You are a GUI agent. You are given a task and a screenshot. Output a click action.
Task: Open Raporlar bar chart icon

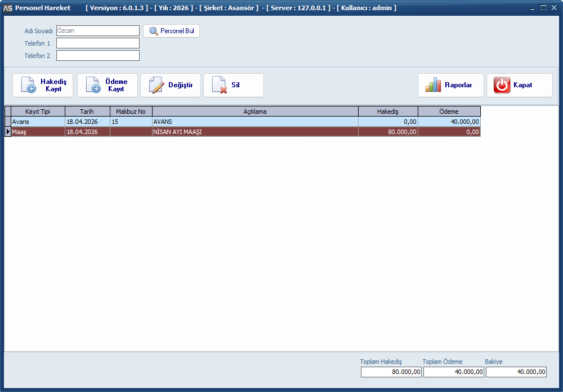433,85
